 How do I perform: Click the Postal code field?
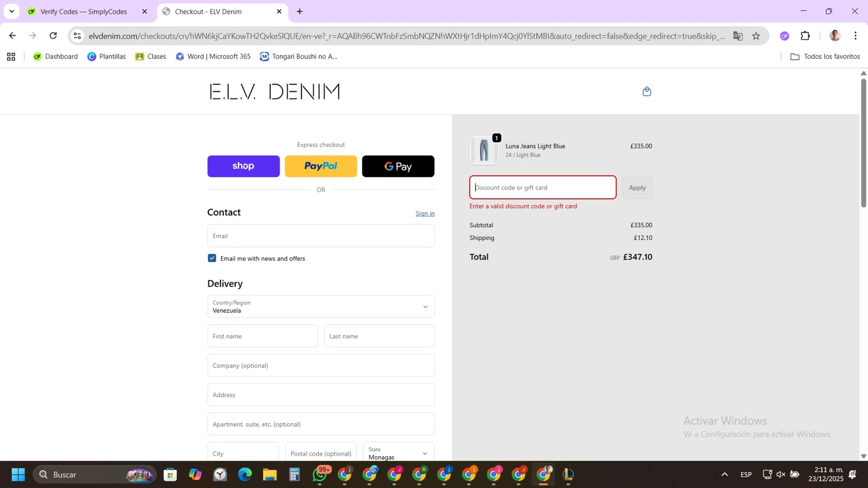[x=321, y=452]
